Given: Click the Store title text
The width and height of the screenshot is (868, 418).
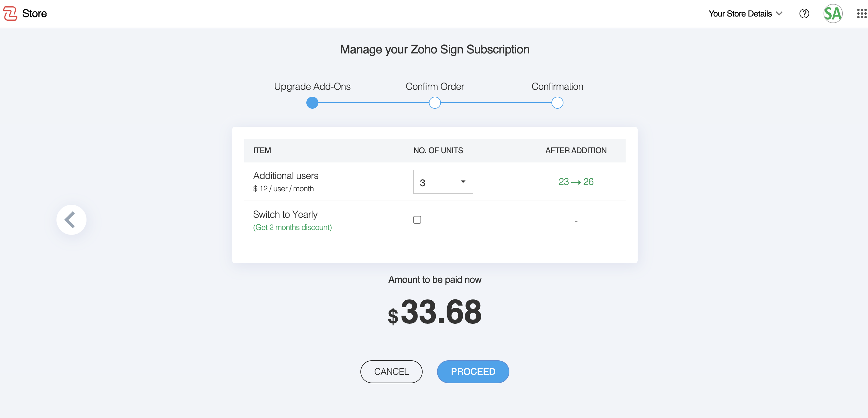Looking at the screenshot, I should [34, 14].
